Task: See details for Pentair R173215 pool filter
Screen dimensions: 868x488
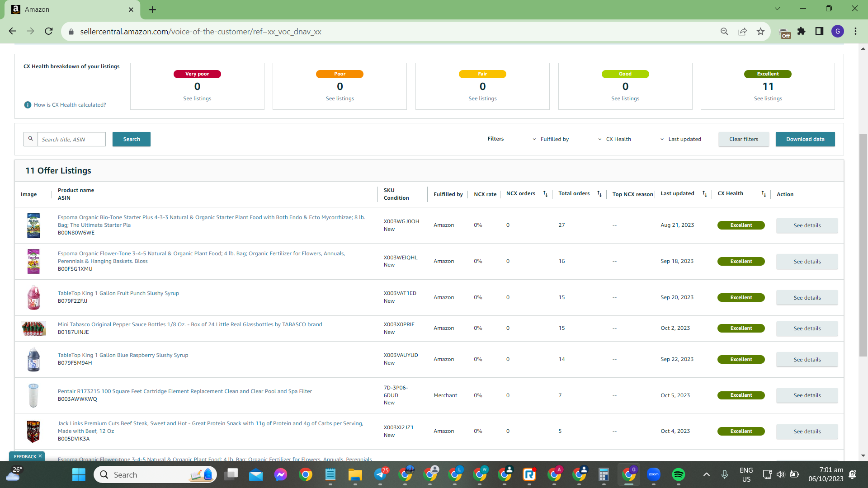Action: pos(807,395)
